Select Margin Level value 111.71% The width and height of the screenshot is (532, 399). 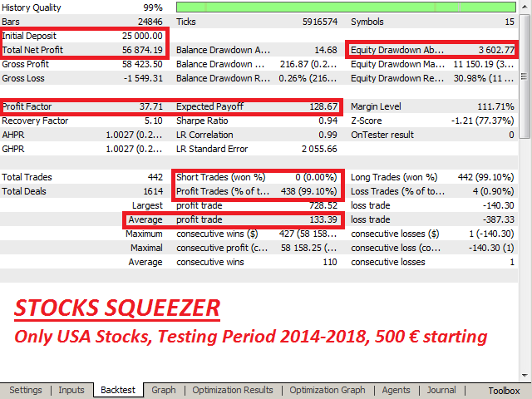click(x=495, y=106)
